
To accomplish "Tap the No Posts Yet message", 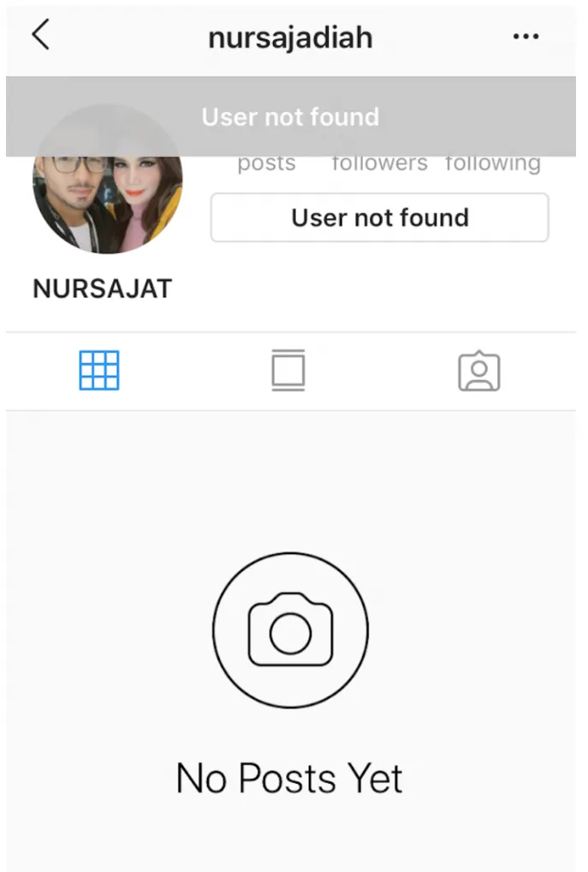I will coord(289,778).
